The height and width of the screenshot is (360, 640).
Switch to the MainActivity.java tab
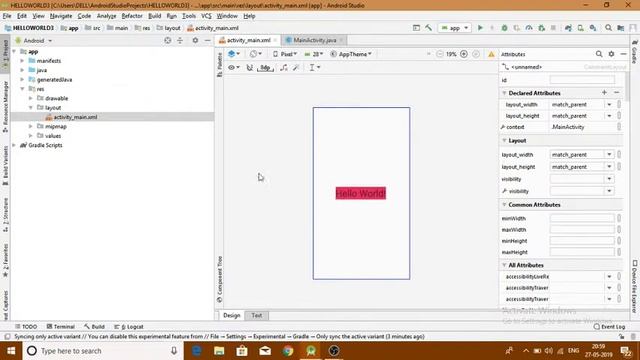(x=314, y=40)
